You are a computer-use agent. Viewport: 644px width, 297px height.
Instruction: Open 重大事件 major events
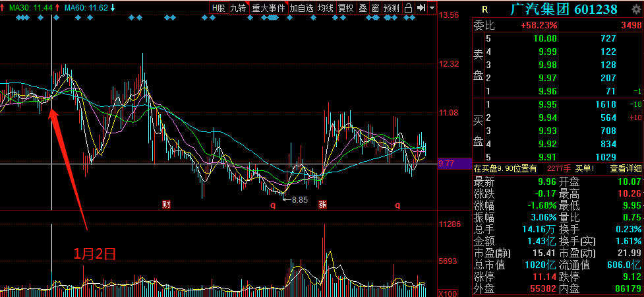(x=268, y=7)
